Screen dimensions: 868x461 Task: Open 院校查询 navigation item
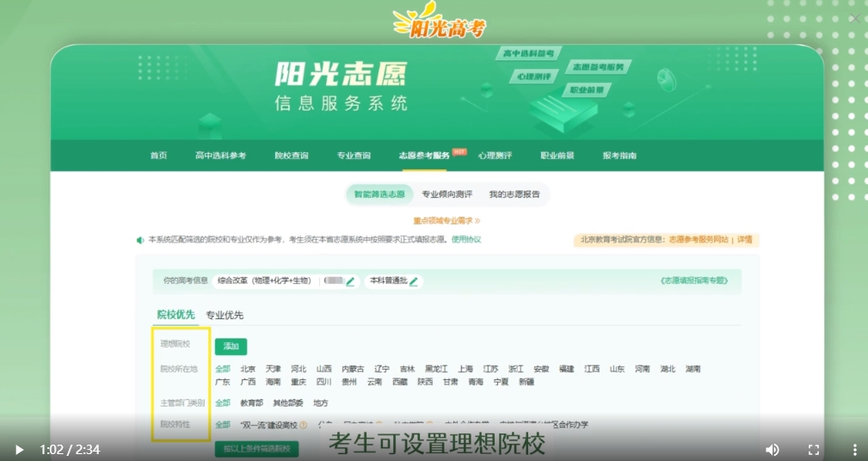click(x=292, y=156)
